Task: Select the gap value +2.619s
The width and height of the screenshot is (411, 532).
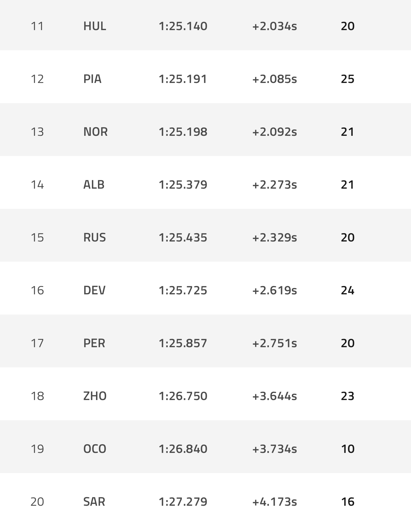Action: 275,290
